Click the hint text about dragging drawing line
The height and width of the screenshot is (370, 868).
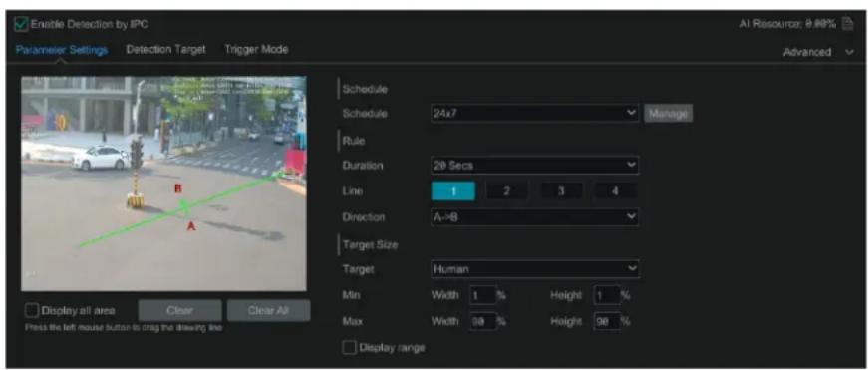(124, 328)
